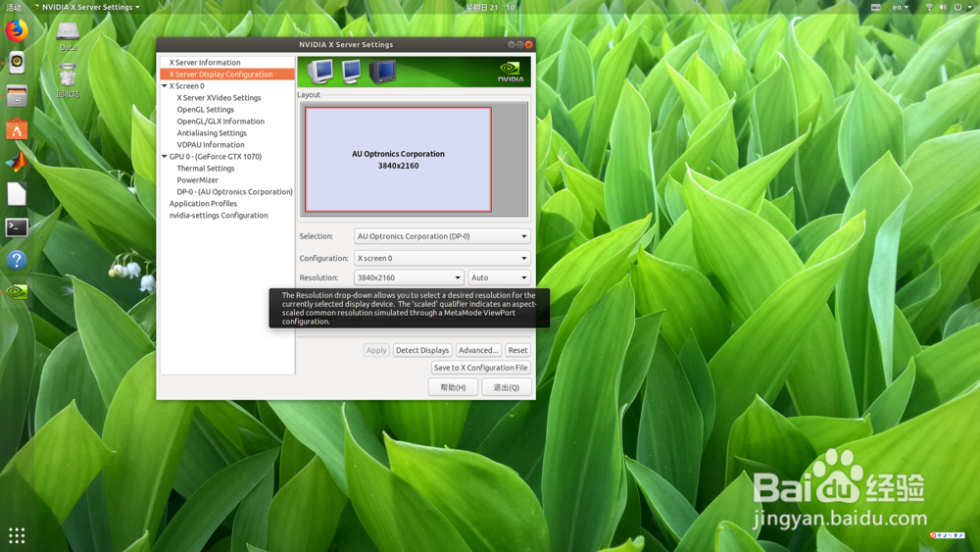Screen dimensions: 980x552
Task: Select DP-0 AU Optronics Corporation entry
Action: pyautogui.click(x=234, y=192)
